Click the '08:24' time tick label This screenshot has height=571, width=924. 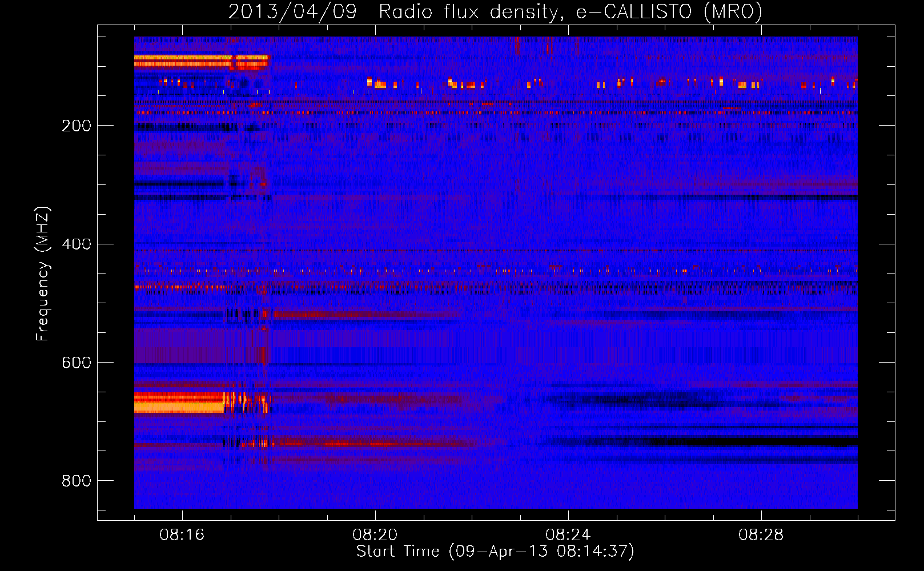(x=568, y=535)
